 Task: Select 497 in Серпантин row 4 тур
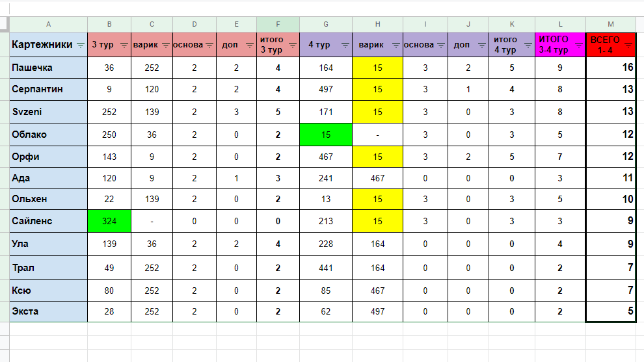coord(326,89)
